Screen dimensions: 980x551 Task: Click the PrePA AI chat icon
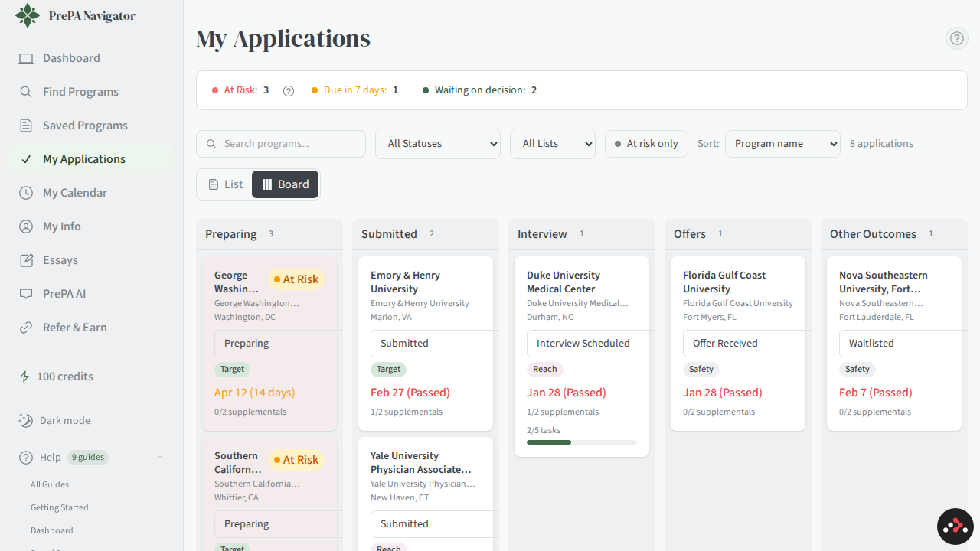pyautogui.click(x=26, y=294)
